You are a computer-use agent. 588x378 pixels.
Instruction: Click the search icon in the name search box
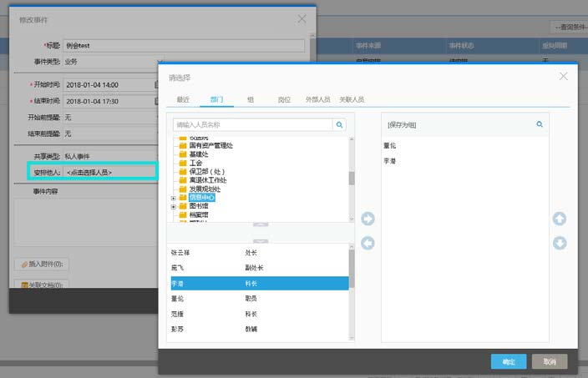tap(339, 124)
